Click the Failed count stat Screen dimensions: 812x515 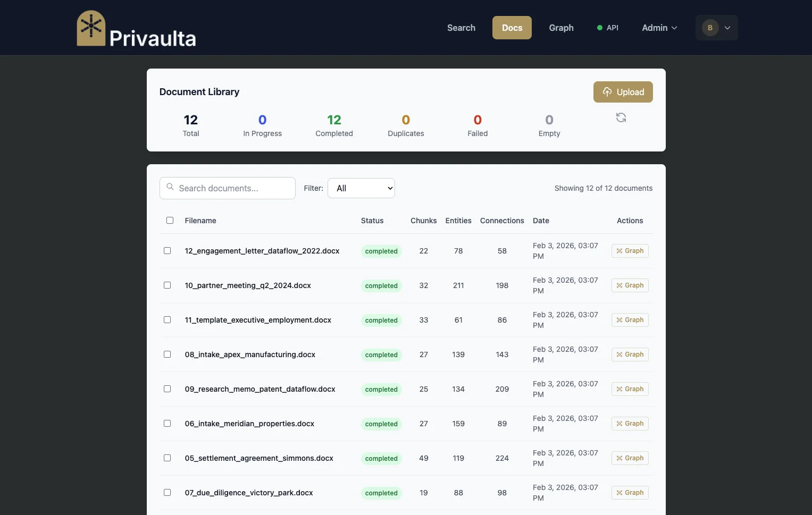[x=477, y=125]
